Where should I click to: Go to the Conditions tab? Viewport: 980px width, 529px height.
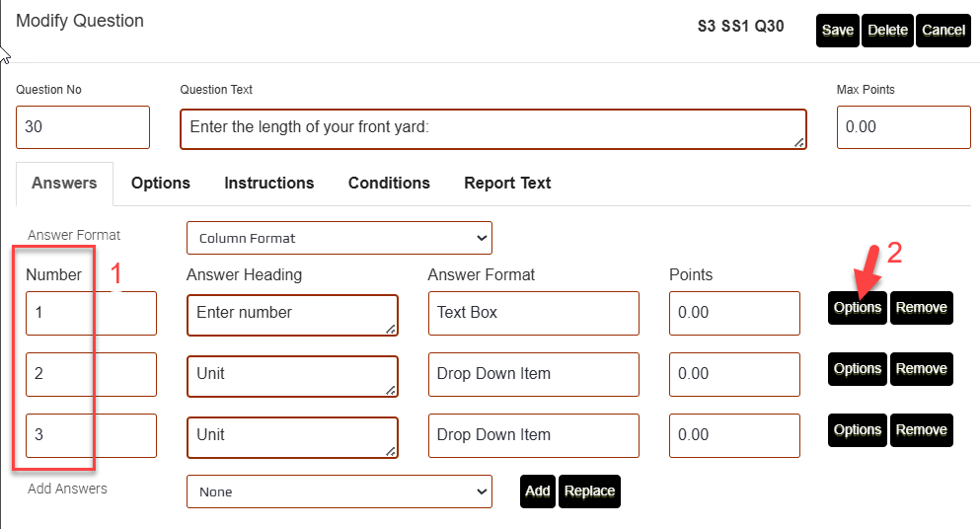point(389,183)
